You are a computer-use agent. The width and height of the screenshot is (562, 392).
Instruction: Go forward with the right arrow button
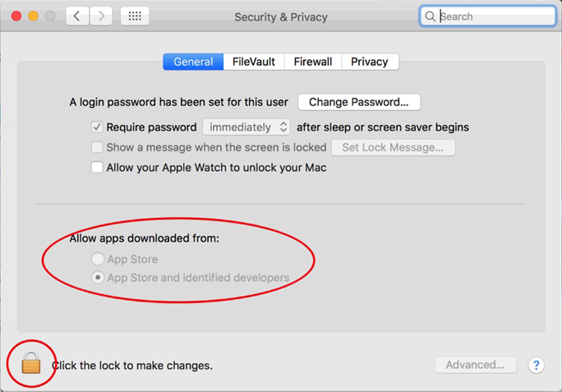coord(101,16)
